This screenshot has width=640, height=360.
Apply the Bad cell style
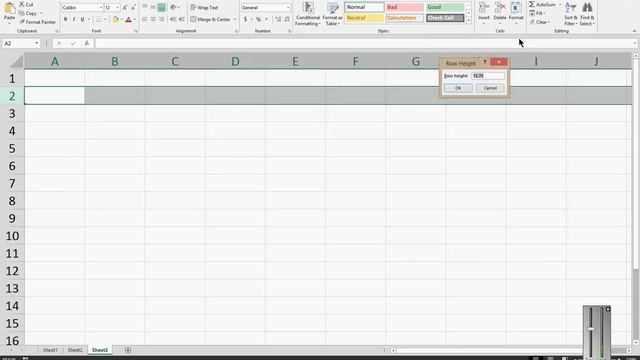click(405, 7)
